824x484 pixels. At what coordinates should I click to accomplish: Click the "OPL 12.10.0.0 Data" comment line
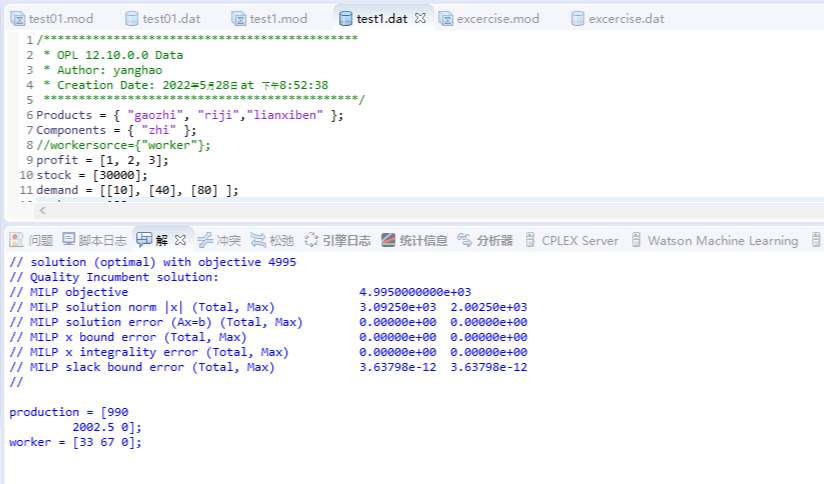113,55
